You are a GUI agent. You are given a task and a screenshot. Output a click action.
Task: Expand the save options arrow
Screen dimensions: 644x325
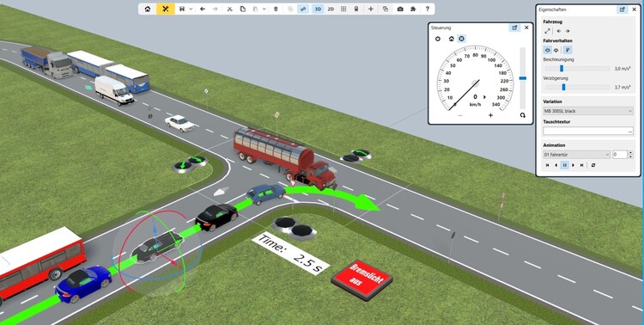tap(191, 9)
